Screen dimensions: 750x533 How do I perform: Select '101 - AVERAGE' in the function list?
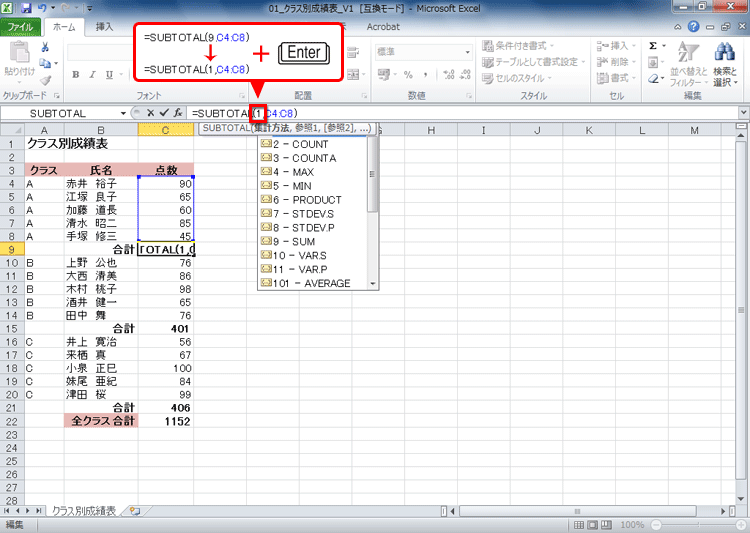[313, 283]
